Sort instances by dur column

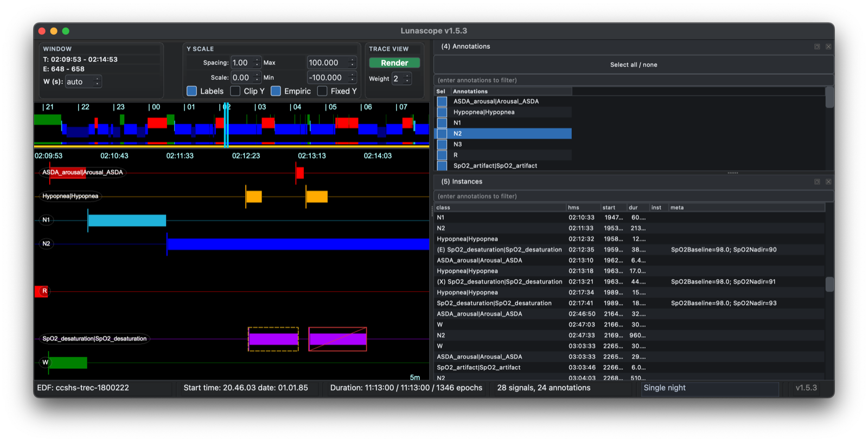coord(638,208)
